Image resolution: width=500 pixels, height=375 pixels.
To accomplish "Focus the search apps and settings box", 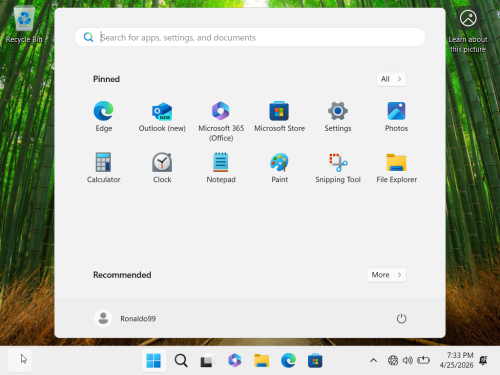I will [250, 37].
